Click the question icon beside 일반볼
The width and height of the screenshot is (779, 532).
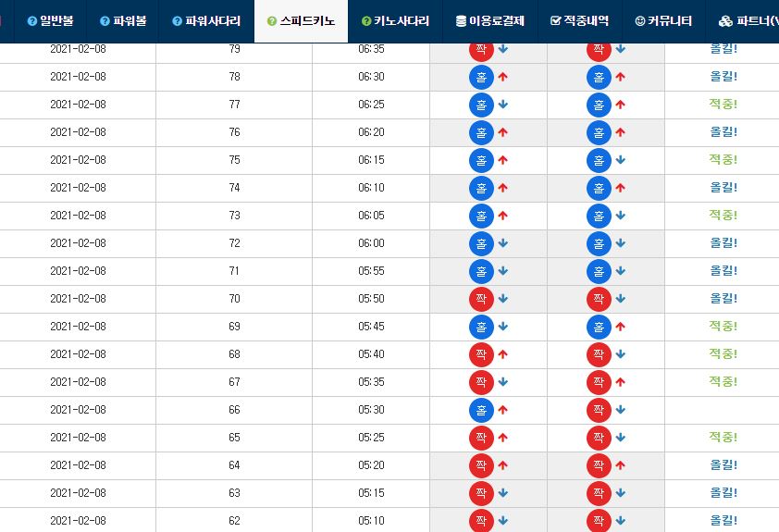point(32,21)
